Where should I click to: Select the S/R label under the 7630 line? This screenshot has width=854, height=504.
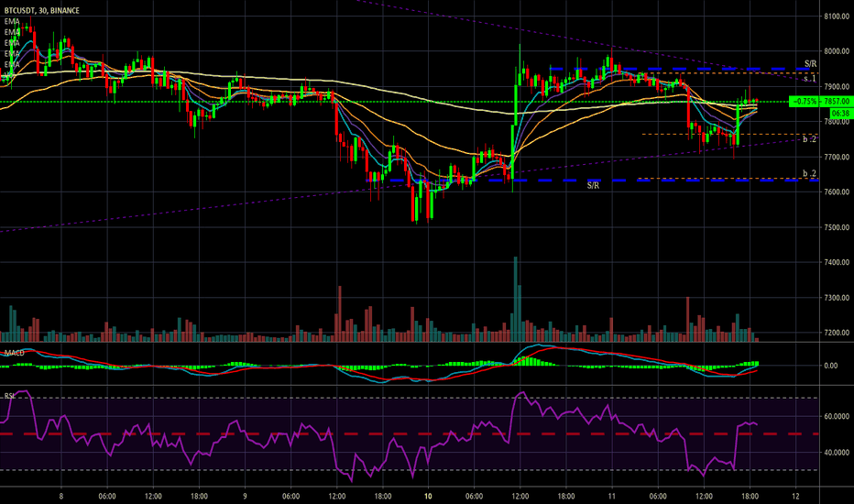click(593, 186)
